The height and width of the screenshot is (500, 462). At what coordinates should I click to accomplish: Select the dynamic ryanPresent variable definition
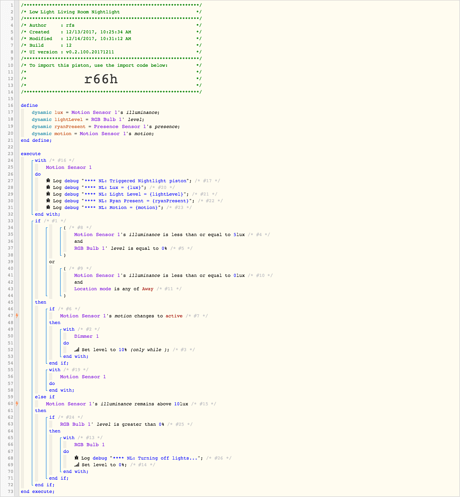coord(106,127)
